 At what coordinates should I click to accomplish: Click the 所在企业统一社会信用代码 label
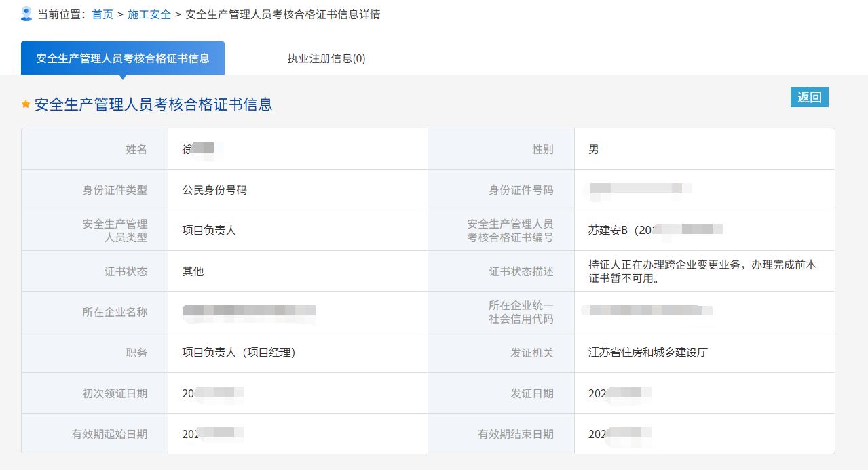tap(521, 312)
